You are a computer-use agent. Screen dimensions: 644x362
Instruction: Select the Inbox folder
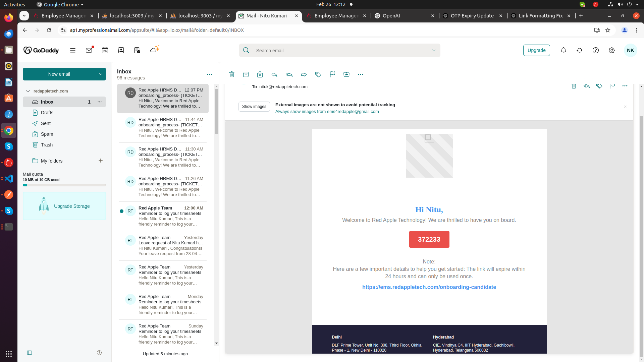64,102
